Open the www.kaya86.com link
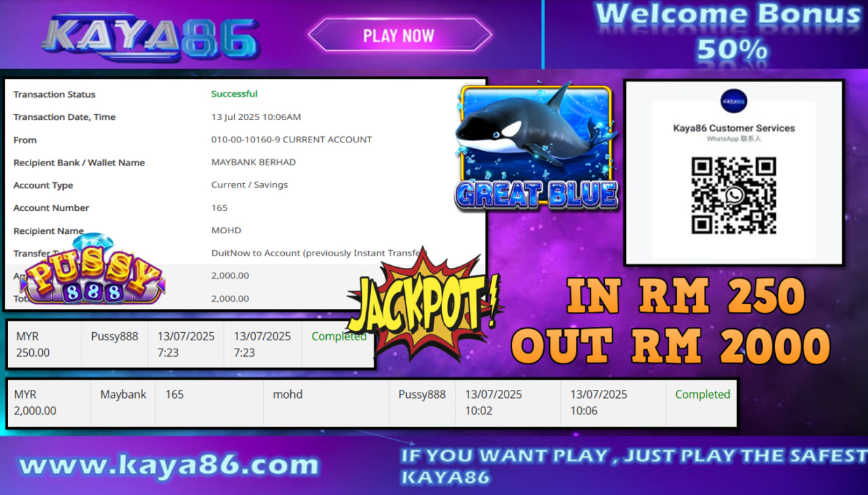 coord(169,465)
